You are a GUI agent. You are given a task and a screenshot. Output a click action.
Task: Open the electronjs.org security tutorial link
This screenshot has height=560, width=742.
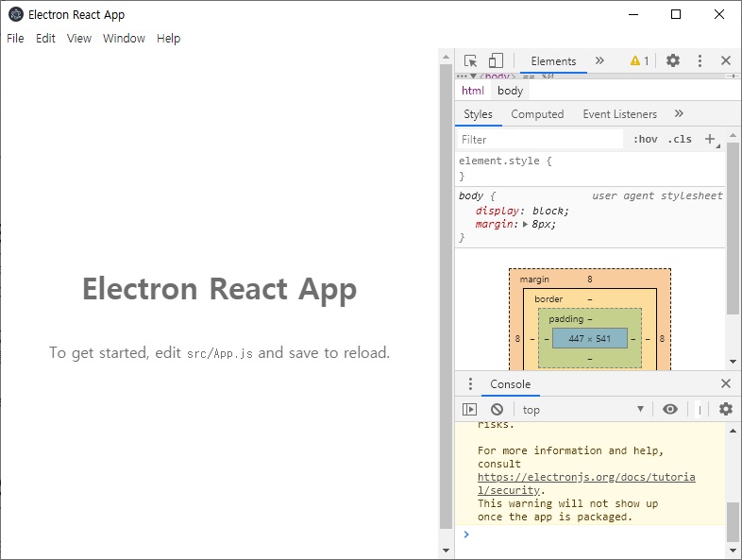click(586, 484)
